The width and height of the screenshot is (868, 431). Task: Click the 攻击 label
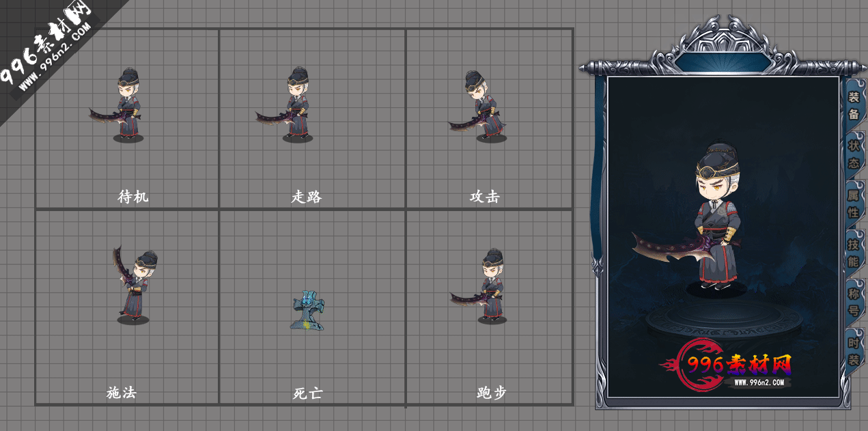point(485,197)
